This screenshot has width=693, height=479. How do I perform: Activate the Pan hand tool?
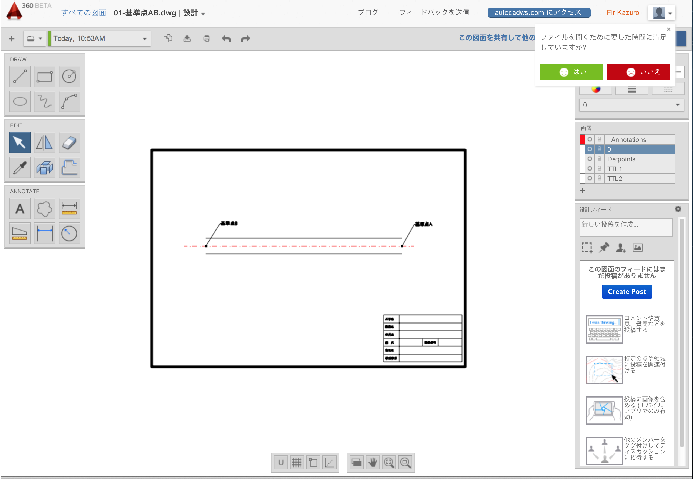coord(373,463)
